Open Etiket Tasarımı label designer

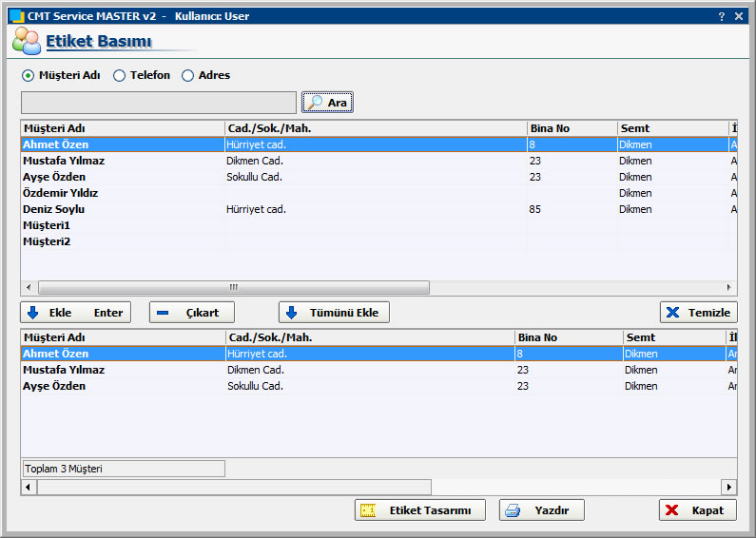click(x=419, y=510)
